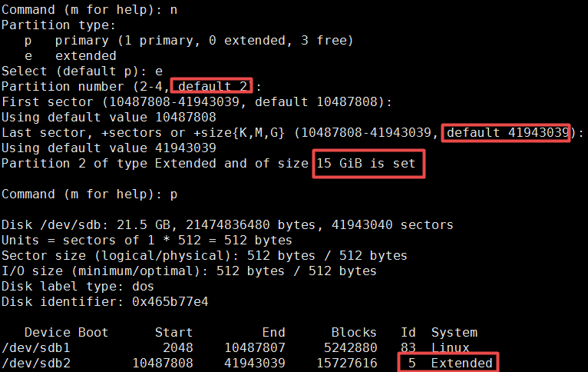Click the highlighted 'default 41943039' value
This screenshot has width=588, height=372.
coord(506,132)
